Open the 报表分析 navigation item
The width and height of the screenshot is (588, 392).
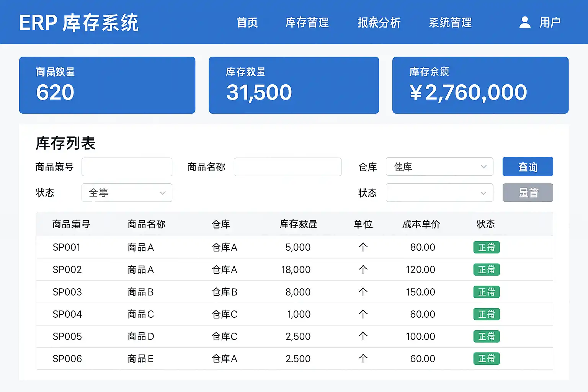[x=379, y=23]
